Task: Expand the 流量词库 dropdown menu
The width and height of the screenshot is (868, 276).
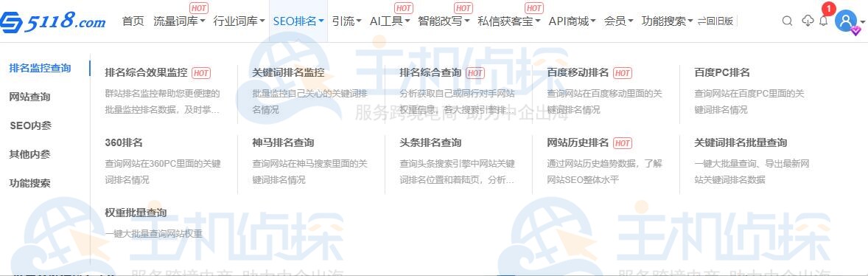Action: point(179,21)
